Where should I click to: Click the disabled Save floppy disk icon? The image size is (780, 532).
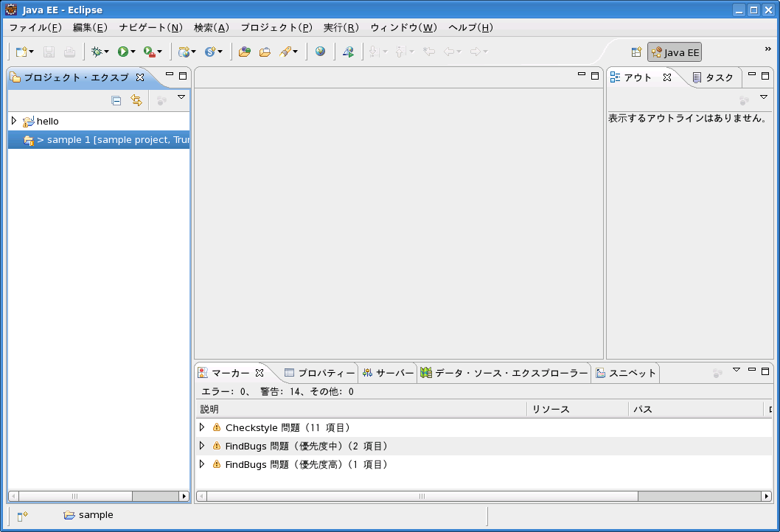pyautogui.click(x=49, y=52)
